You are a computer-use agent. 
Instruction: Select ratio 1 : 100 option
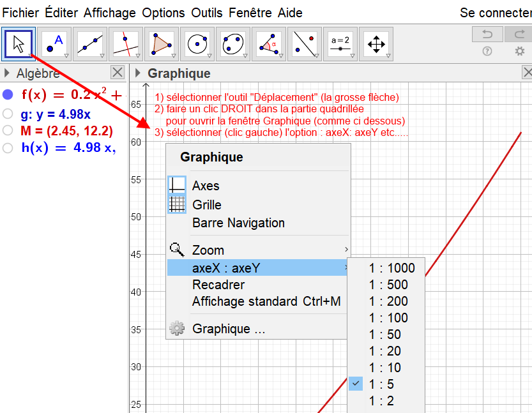(388, 318)
